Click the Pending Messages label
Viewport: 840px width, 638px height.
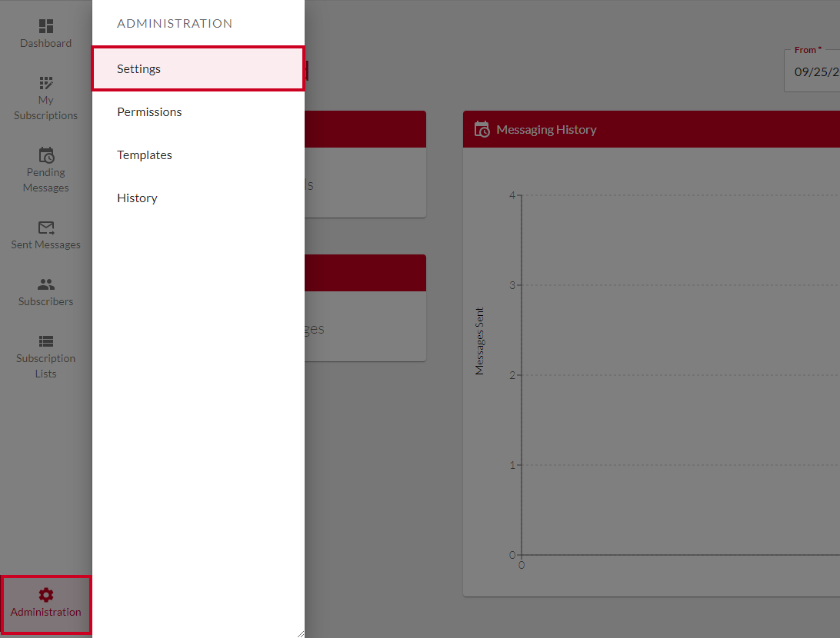pos(45,180)
